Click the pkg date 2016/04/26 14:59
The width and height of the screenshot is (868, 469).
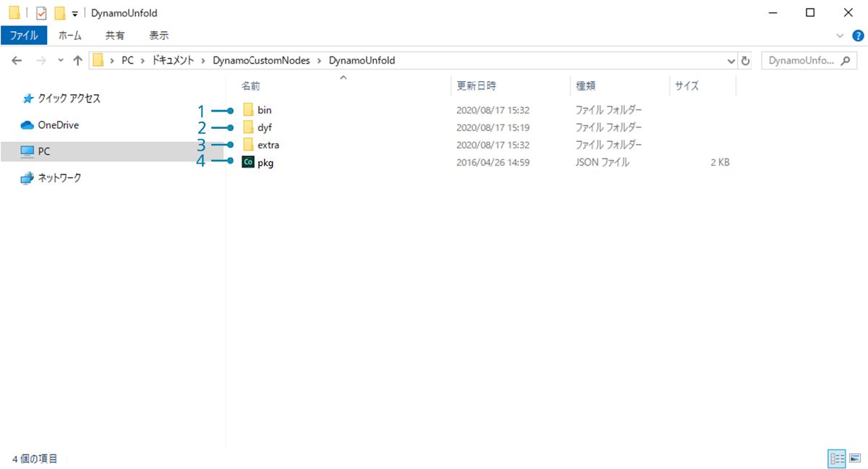coord(493,163)
